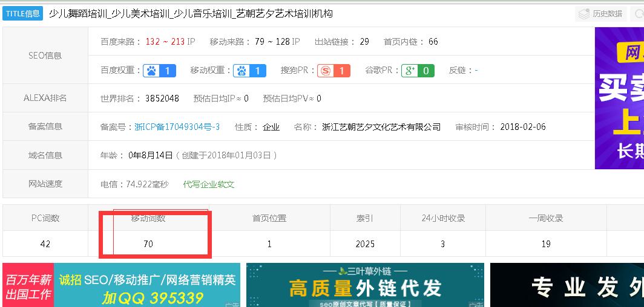The width and height of the screenshot is (644, 307).
Task: Select the PC词数 column header
Action: (45, 218)
